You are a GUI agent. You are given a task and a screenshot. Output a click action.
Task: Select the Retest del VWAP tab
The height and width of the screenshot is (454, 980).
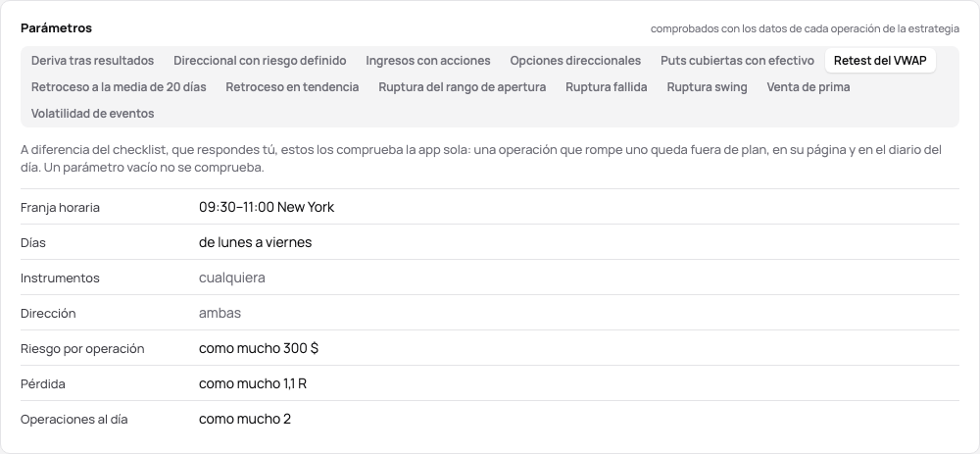(x=880, y=61)
